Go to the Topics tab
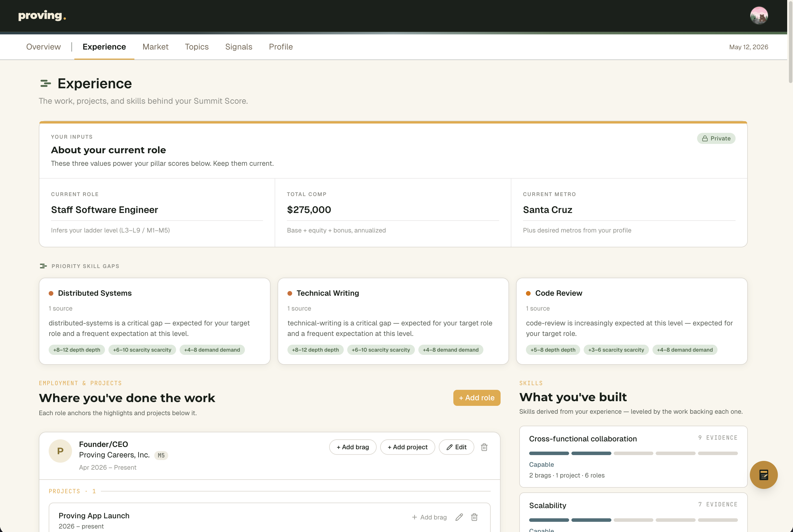The image size is (793, 532). pos(197,47)
